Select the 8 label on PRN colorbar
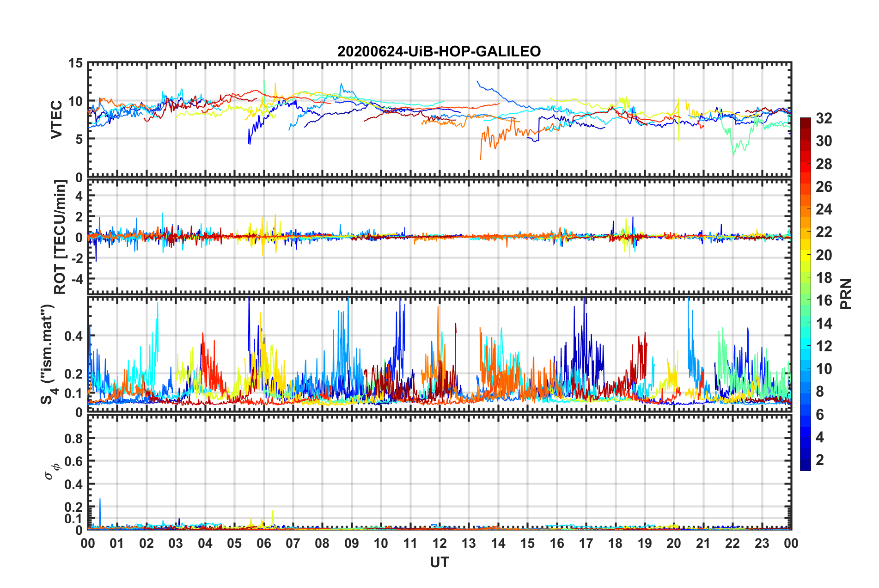Image resolution: width=879 pixels, height=588 pixels. (x=820, y=392)
